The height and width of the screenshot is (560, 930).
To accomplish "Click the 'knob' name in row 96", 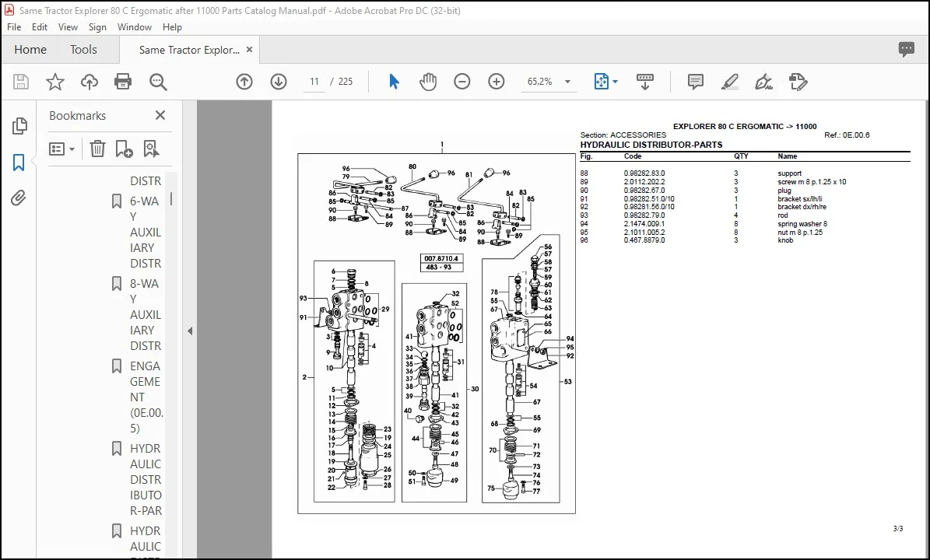I will click(x=785, y=240).
